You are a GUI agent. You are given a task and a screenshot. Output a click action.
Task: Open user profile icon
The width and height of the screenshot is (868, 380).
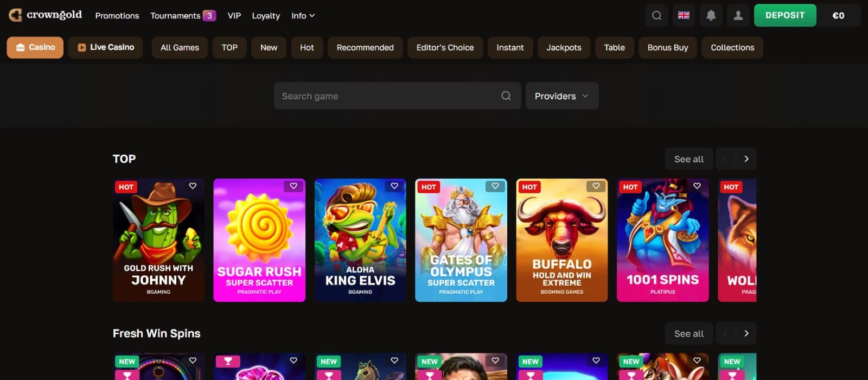coord(738,15)
